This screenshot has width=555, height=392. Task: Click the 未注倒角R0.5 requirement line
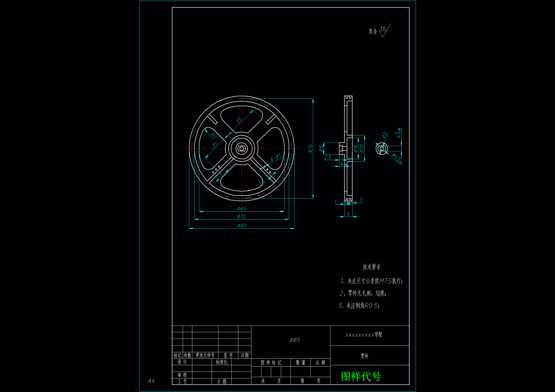click(359, 306)
